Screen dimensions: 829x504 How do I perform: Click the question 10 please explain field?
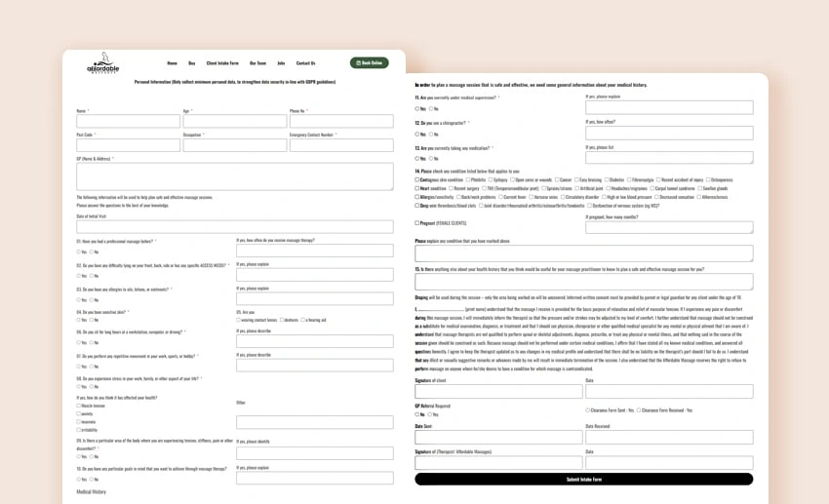pyautogui.click(x=315, y=478)
